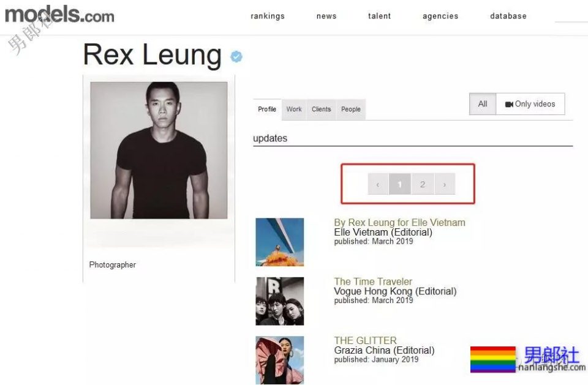
Task: Switch to the People tab
Action: pyautogui.click(x=351, y=109)
